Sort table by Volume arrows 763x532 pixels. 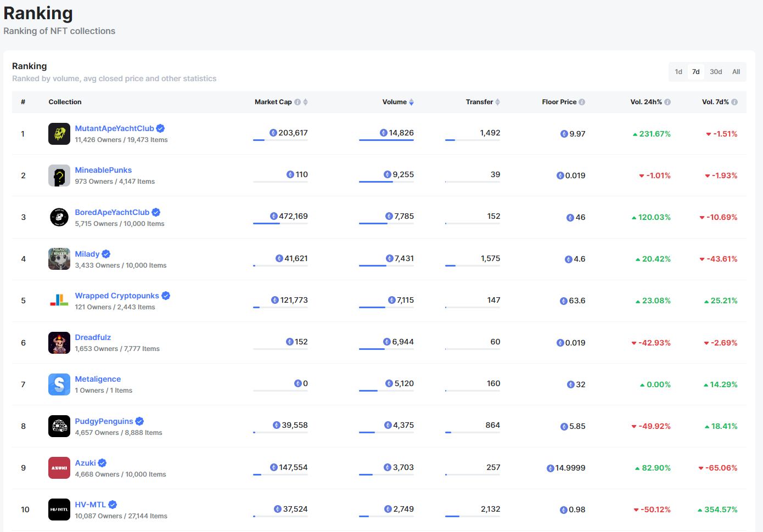[x=412, y=102]
